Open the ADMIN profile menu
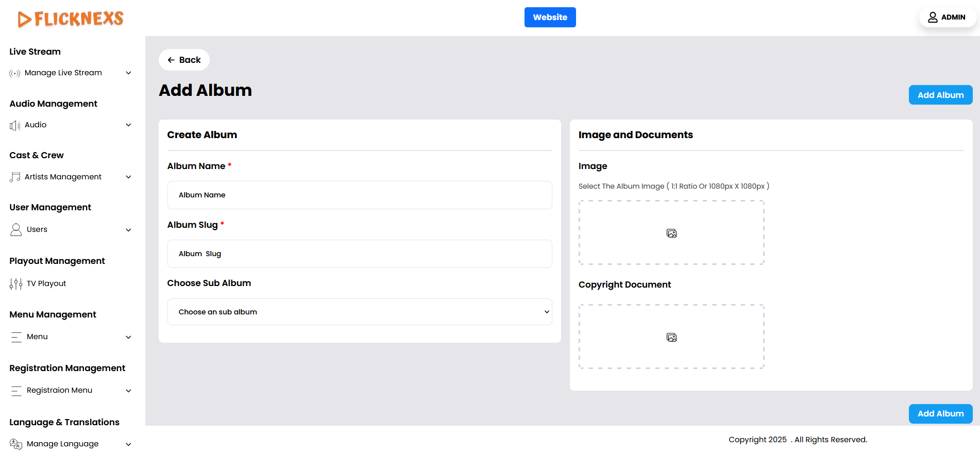The width and height of the screenshot is (980, 452). pos(947,18)
